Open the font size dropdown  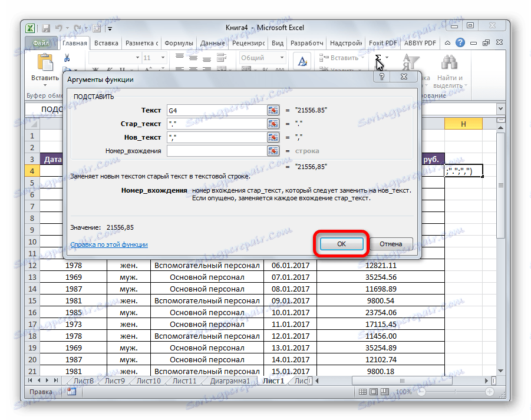(163, 58)
